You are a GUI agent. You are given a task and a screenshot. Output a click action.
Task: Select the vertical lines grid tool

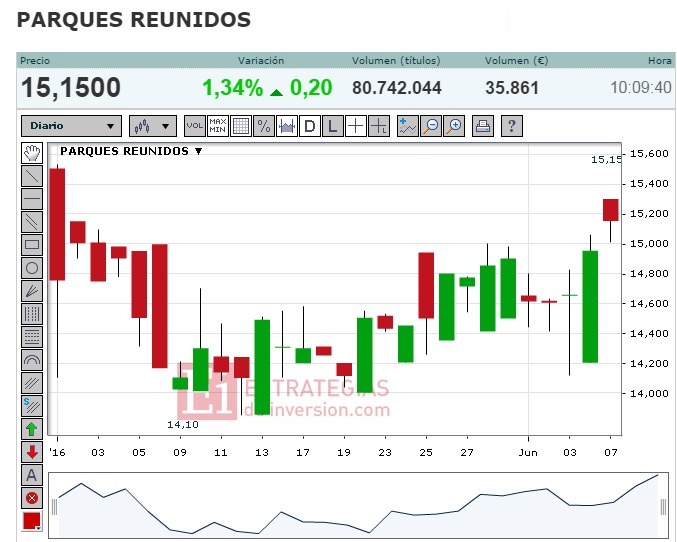pos(32,314)
